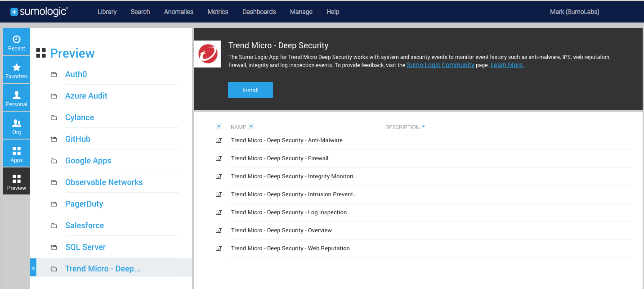Open the Recent sidebar tab
Image resolution: width=644 pixels, height=289 pixels.
[x=17, y=42]
